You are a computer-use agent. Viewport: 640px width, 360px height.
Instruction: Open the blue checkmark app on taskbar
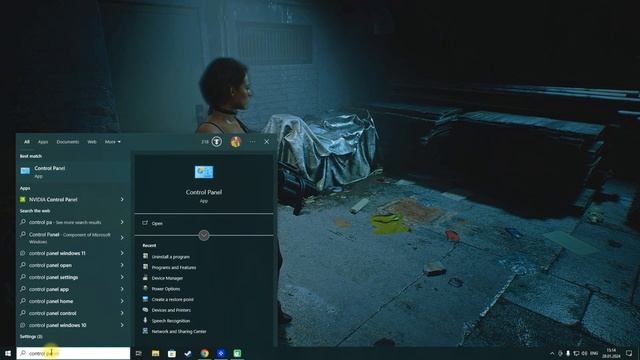point(188,353)
